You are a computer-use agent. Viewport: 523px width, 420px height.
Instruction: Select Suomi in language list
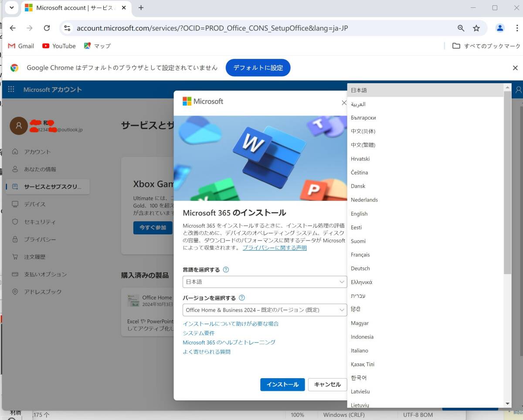[x=425, y=241]
